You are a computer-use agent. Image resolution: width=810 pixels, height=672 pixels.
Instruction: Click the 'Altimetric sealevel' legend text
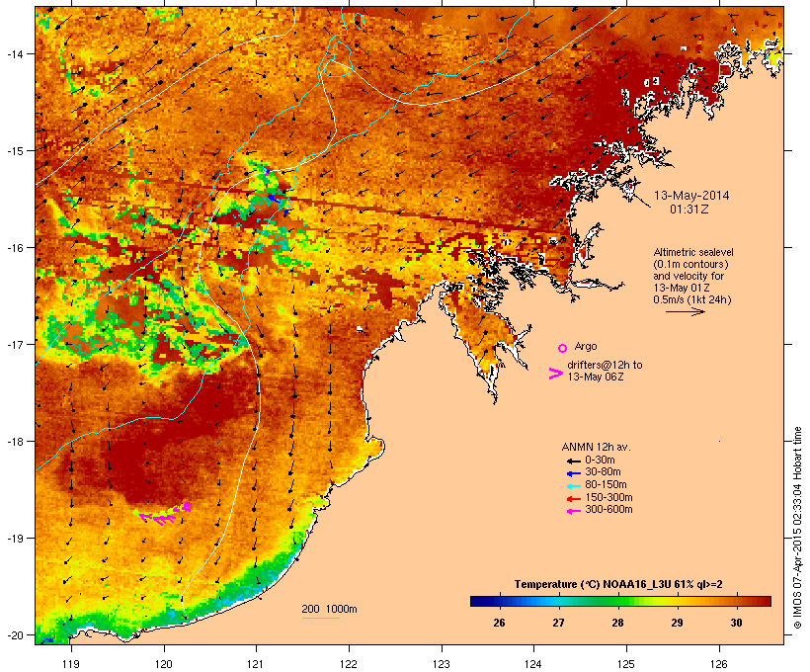tap(693, 252)
